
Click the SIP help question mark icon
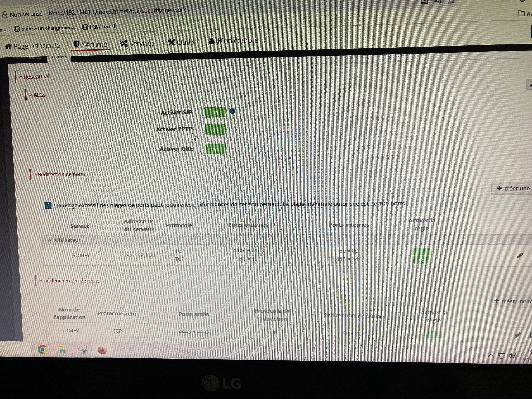(232, 111)
